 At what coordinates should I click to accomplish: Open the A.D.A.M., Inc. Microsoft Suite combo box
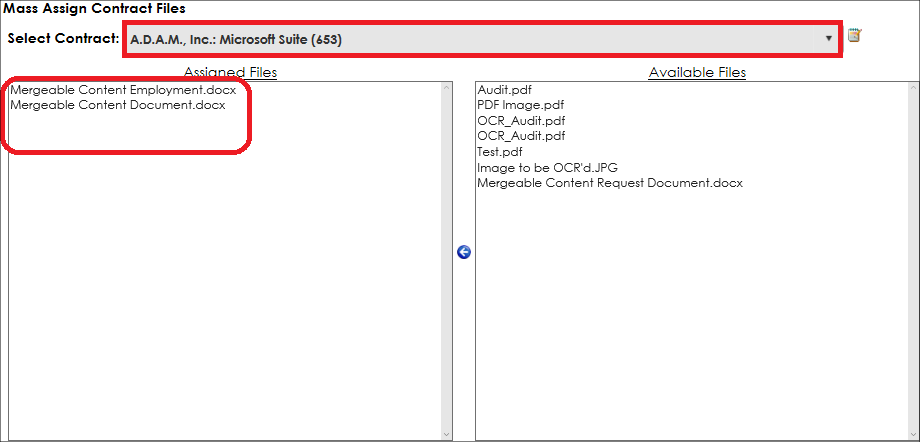[x=482, y=39]
